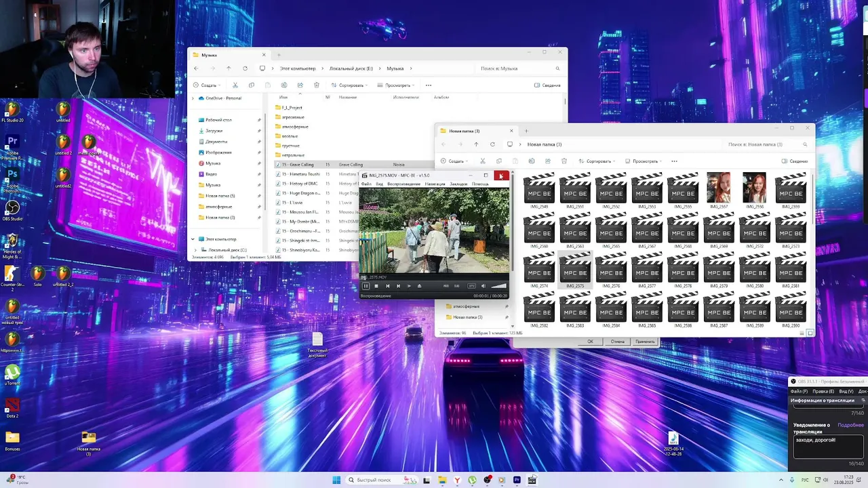
Task: Click the share icon in Музыка window
Action: (300, 85)
